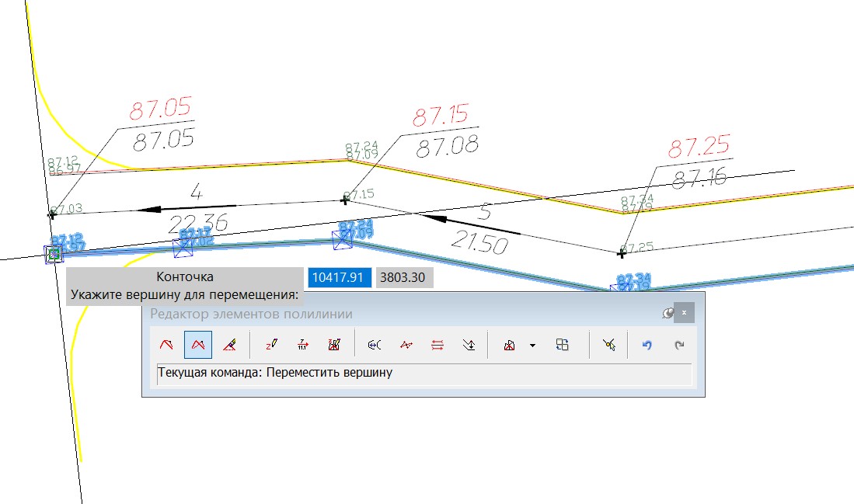Toggle the pin icon on polyline editor panel

point(667,313)
